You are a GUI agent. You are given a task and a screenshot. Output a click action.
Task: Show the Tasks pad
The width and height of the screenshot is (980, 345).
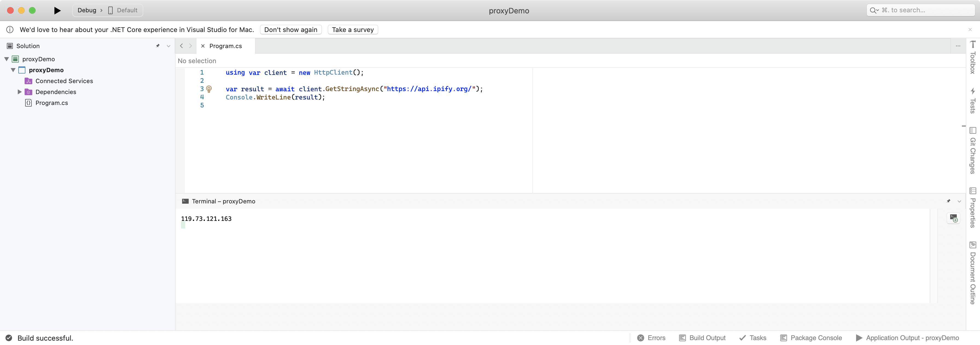click(752, 338)
